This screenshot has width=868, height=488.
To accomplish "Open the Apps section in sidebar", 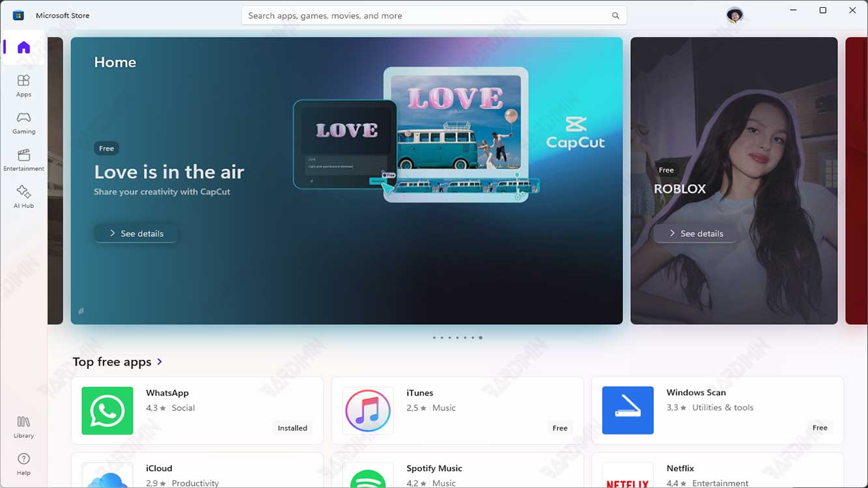I will click(23, 85).
